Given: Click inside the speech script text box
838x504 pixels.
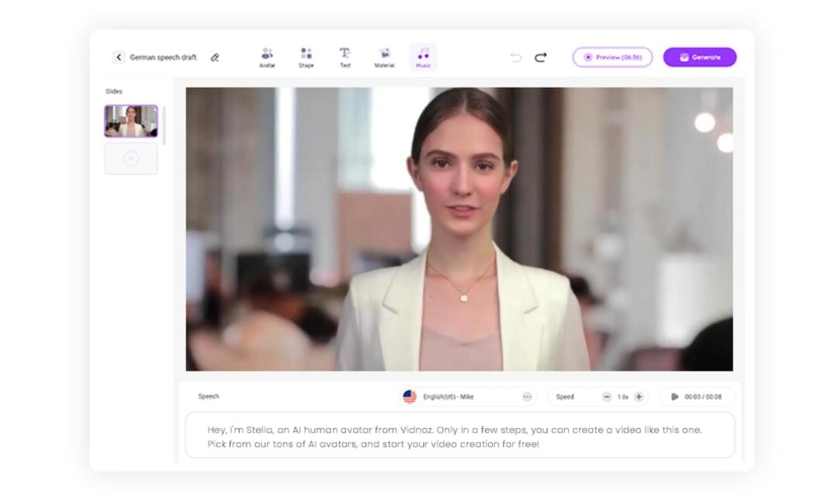Looking at the screenshot, I should click(x=459, y=437).
